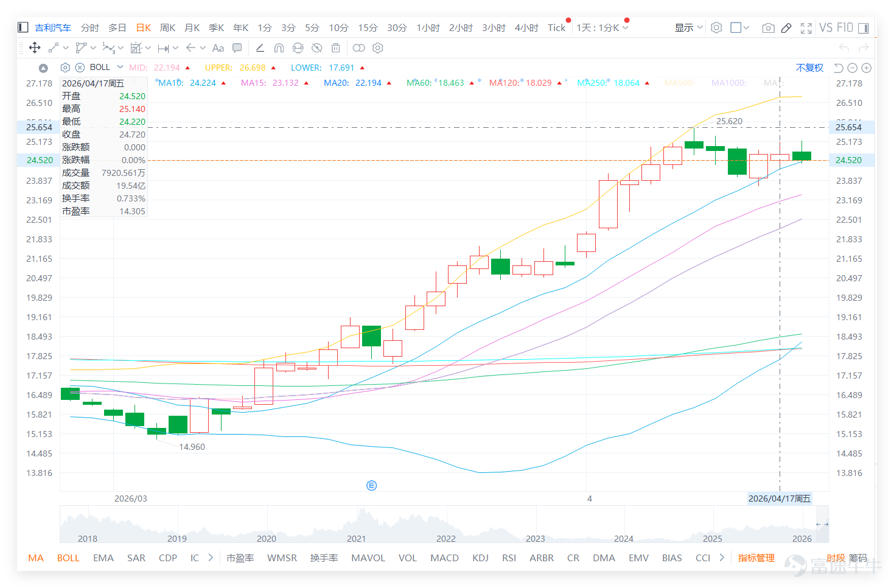Switch to 多日 multi-day view
This screenshot has height=588, width=894.
117,27
